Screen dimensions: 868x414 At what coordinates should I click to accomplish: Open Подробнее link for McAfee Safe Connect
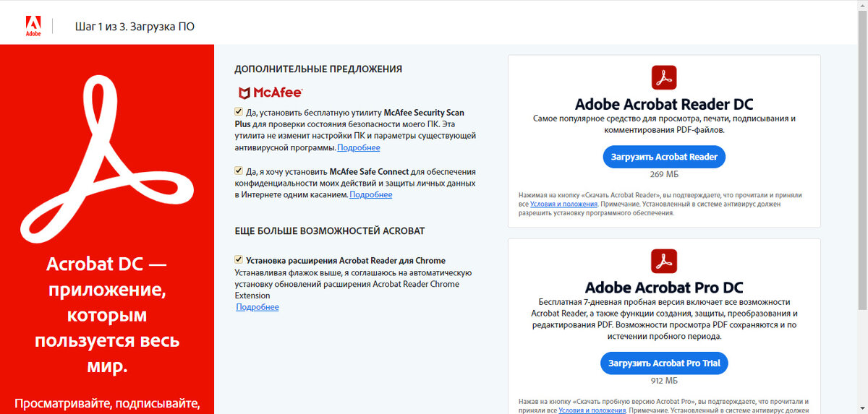(x=371, y=194)
